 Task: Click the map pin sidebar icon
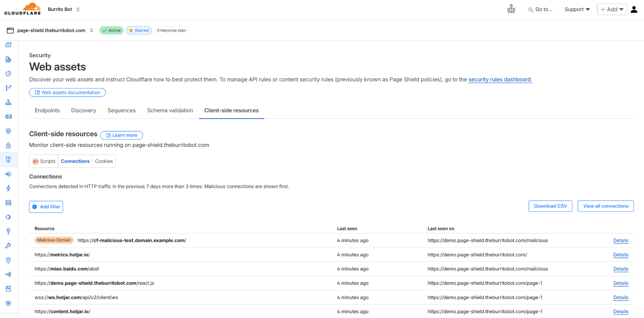[8, 260]
